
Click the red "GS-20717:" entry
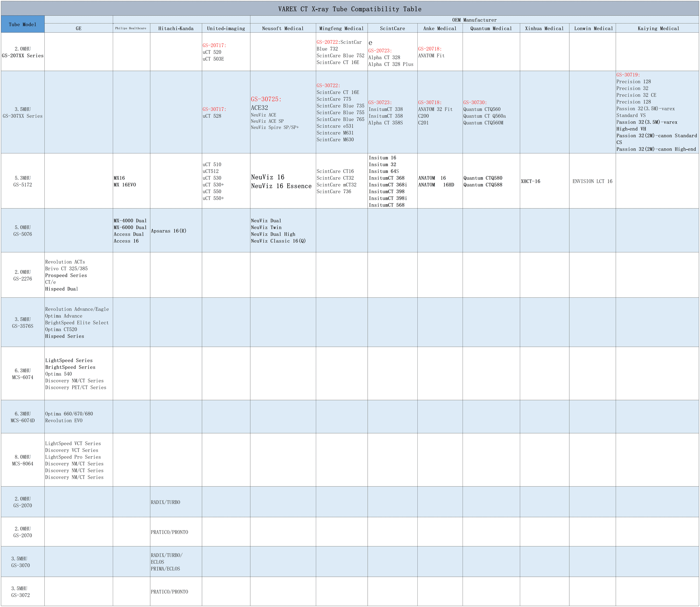pyautogui.click(x=214, y=45)
